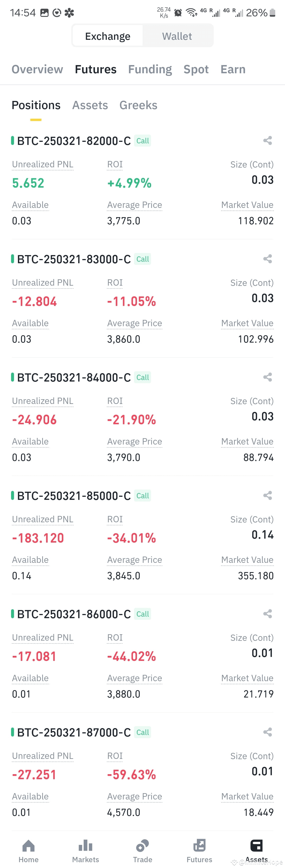Share the BTC-250321-87000-C position
Screen dimensions: 285x868
268,732
